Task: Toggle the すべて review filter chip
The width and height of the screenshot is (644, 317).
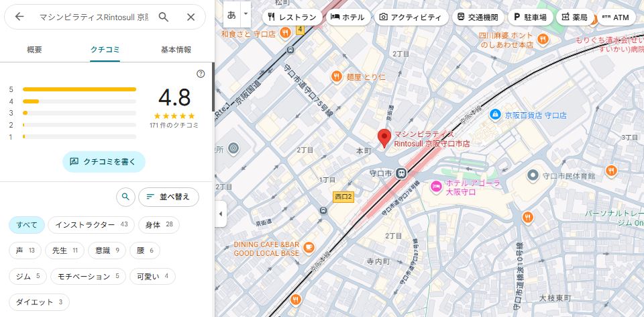Action: click(27, 225)
